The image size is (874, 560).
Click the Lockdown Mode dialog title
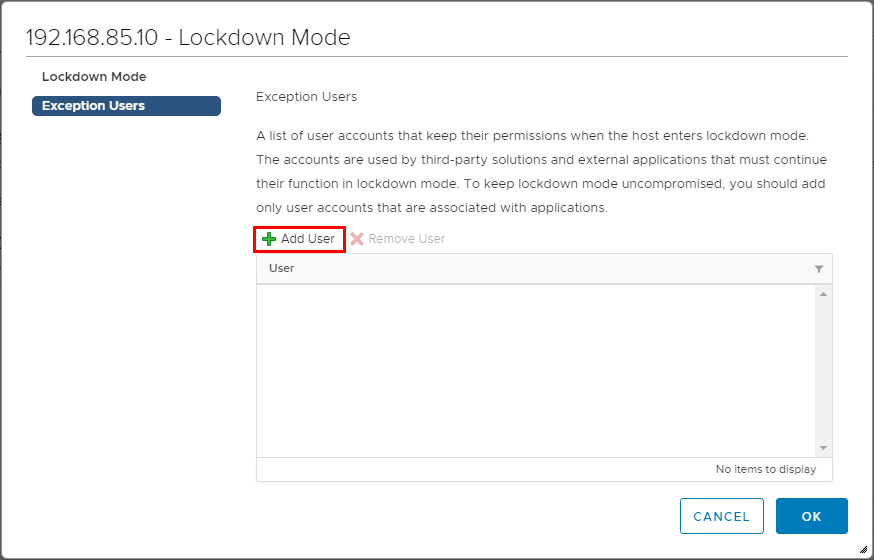(188, 38)
